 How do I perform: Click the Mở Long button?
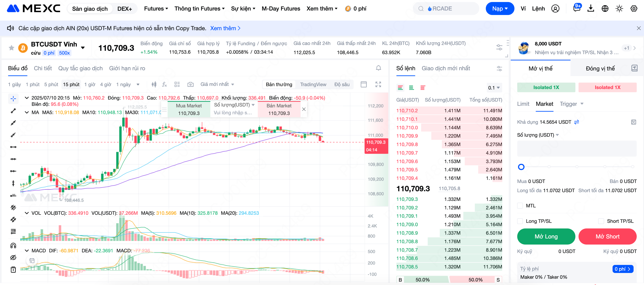pos(546,236)
